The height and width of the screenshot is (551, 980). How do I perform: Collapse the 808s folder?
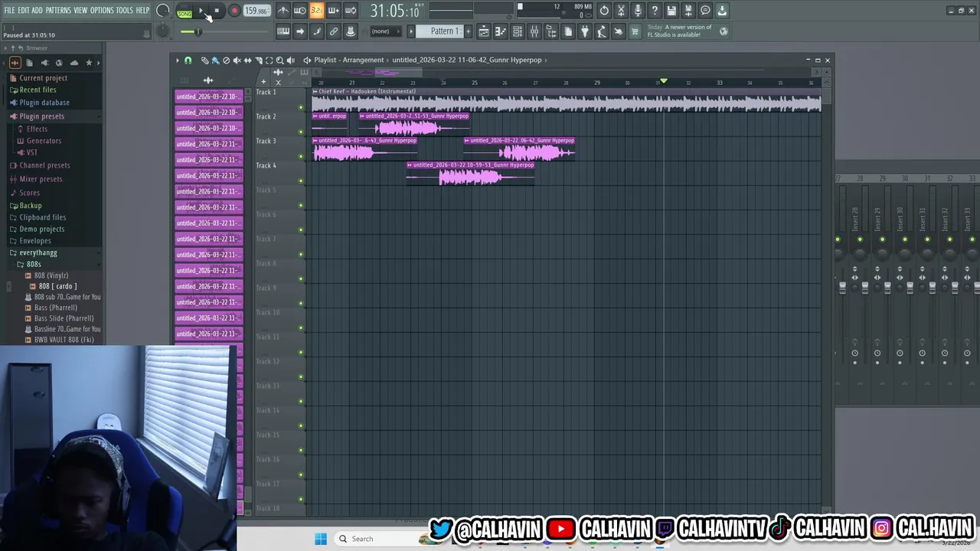tap(34, 264)
